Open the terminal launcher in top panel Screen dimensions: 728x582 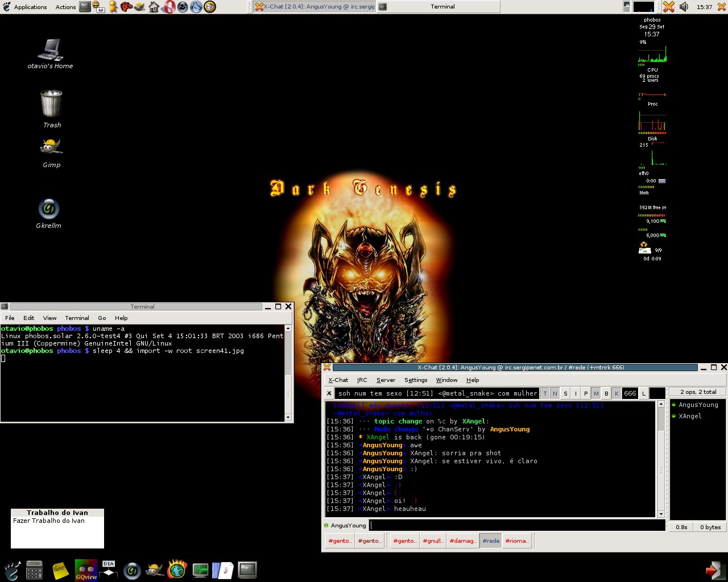(85, 7)
